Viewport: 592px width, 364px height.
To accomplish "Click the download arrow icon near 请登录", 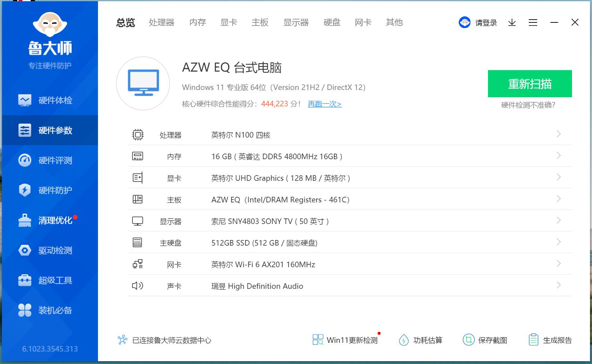I will [512, 22].
